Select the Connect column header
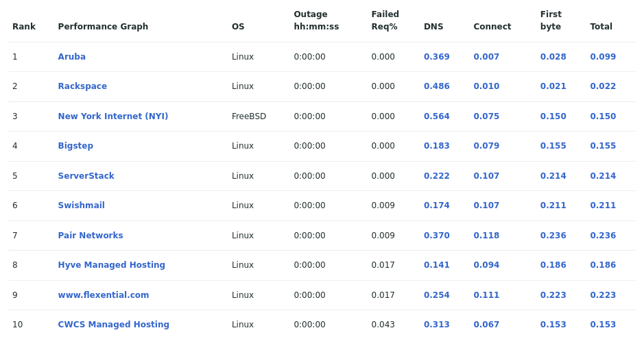 click(x=492, y=26)
